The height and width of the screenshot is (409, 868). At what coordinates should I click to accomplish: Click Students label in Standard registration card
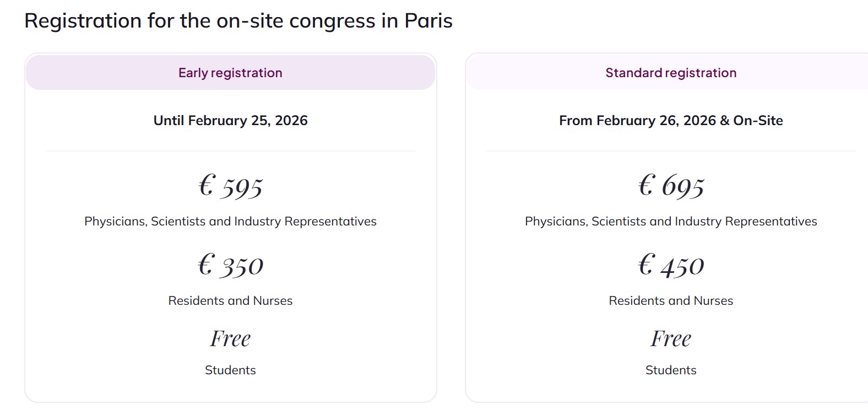pos(670,370)
